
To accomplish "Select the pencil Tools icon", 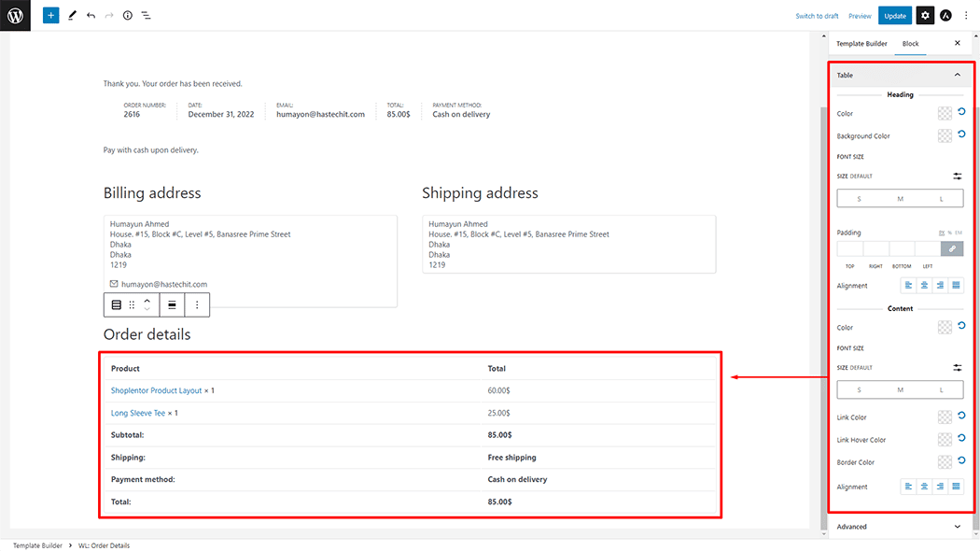I will 72,16.
